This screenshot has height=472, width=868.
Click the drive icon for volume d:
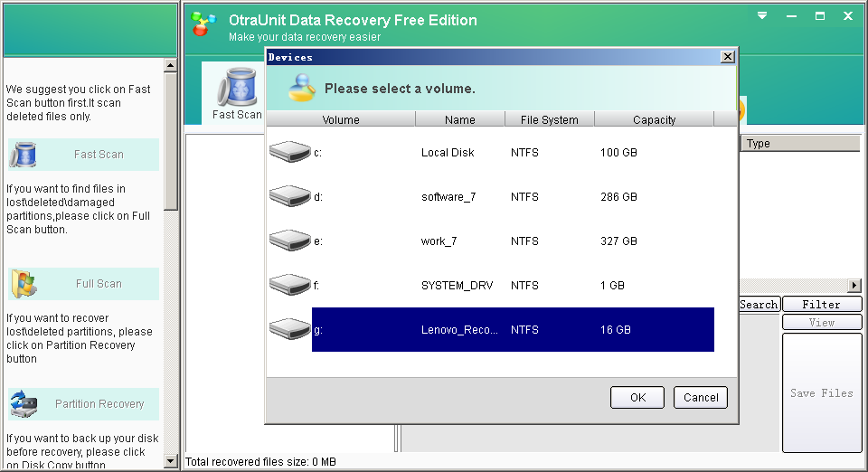click(x=290, y=196)
